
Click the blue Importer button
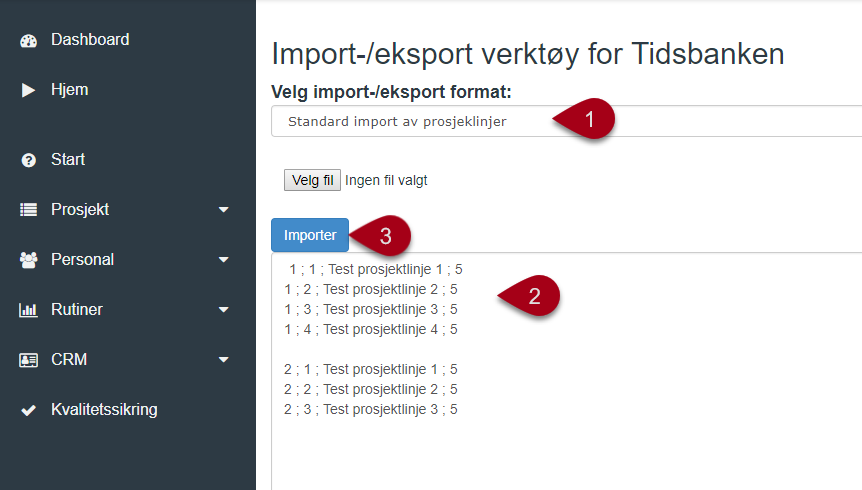310,235
